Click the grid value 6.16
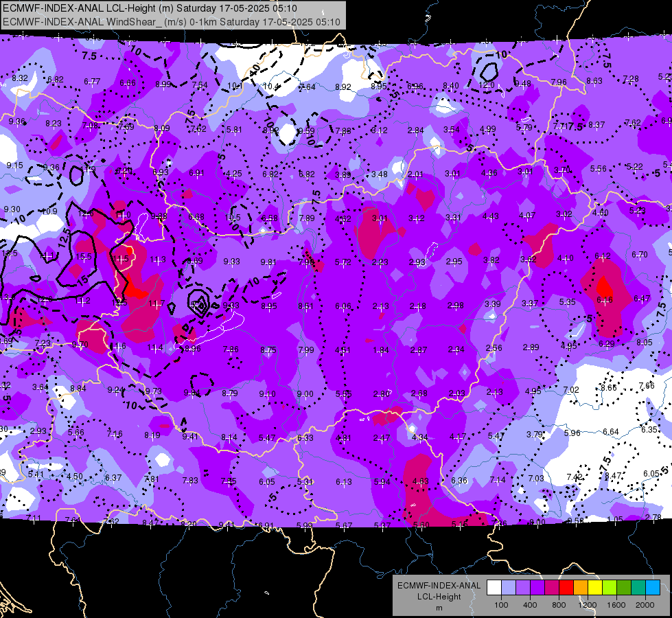Image resolution: width=672 pixels, height=618 pixels. click(605, 300)
